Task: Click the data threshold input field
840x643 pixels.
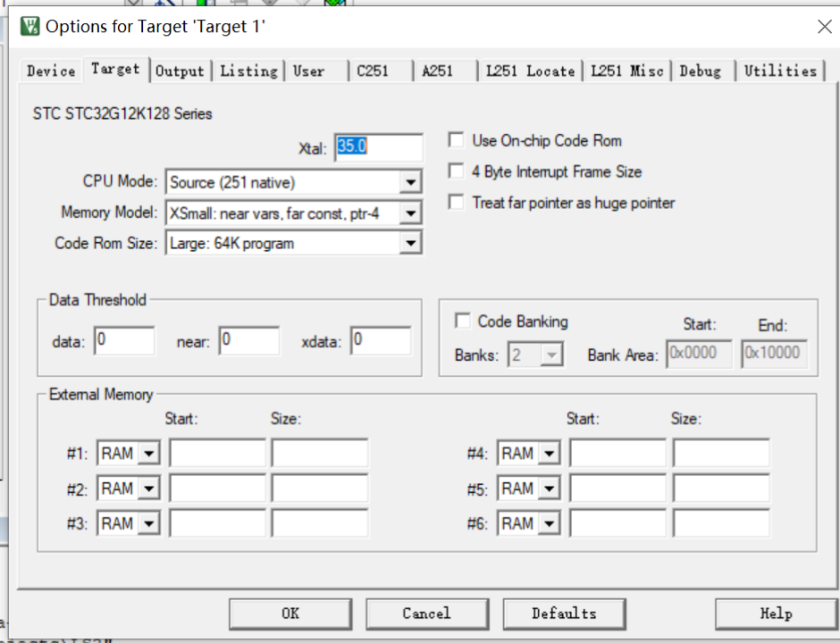Action: [x=124, y=340]
